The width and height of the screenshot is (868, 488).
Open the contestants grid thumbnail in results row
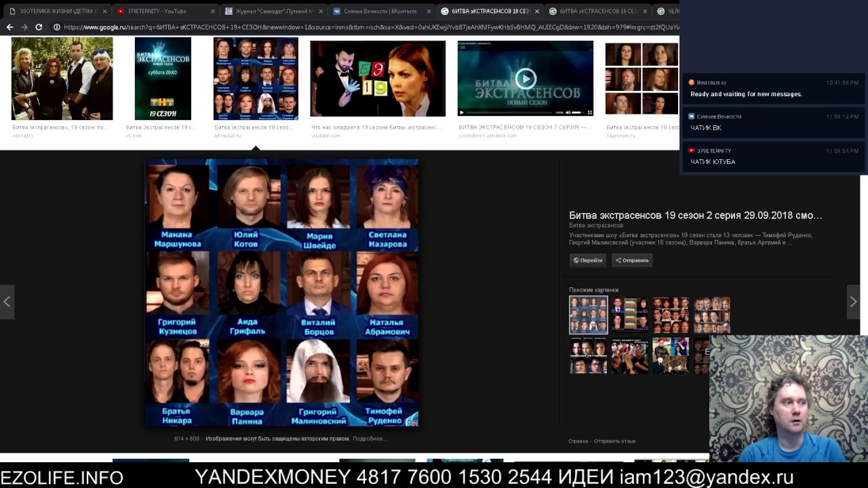[256, 79]
